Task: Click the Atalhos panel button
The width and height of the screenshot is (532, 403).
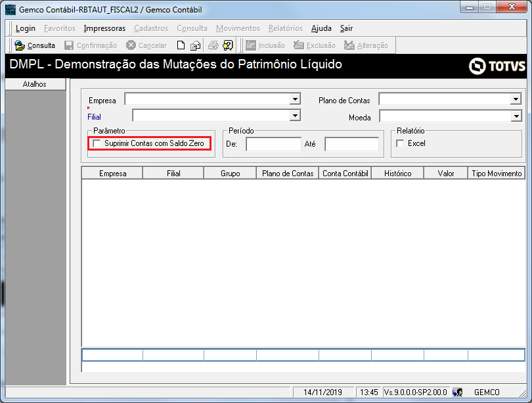Action: pos(35,84)
